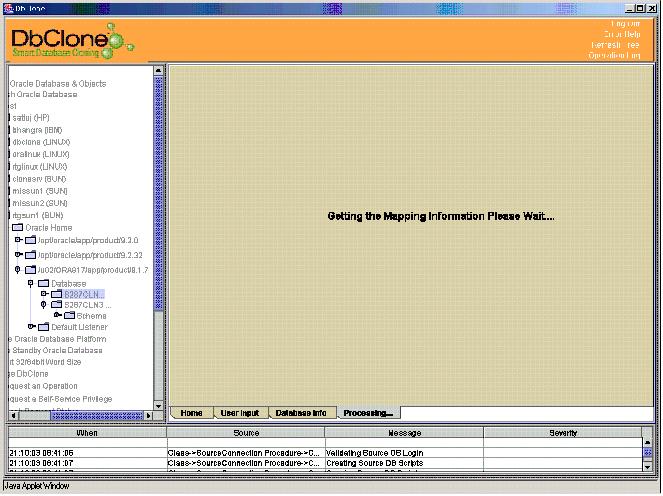
Task: Expand the /opt/oracle/app/product/9.3.0 node
Action: 18,240
